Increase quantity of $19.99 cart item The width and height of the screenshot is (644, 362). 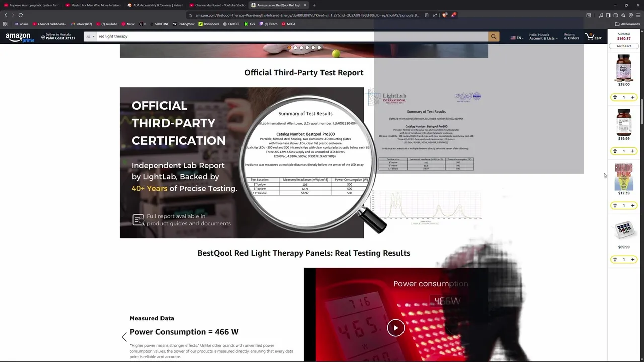tap(633, 151)
